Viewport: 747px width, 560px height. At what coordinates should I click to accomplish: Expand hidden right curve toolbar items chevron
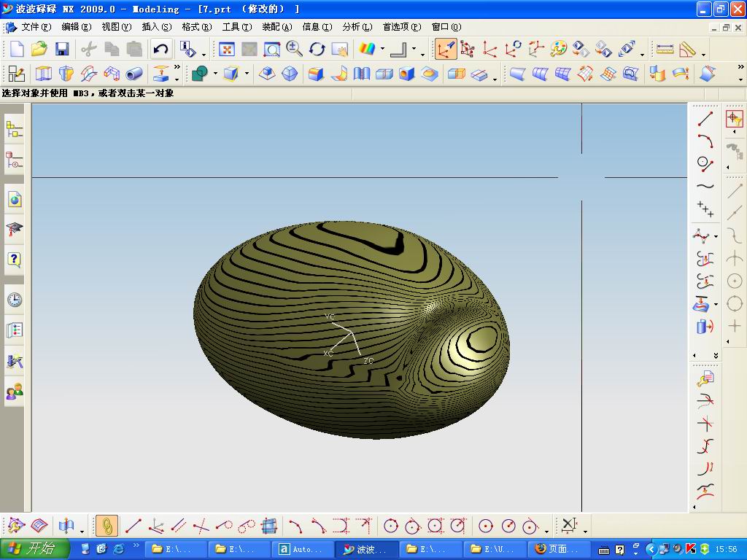(716, 356)
